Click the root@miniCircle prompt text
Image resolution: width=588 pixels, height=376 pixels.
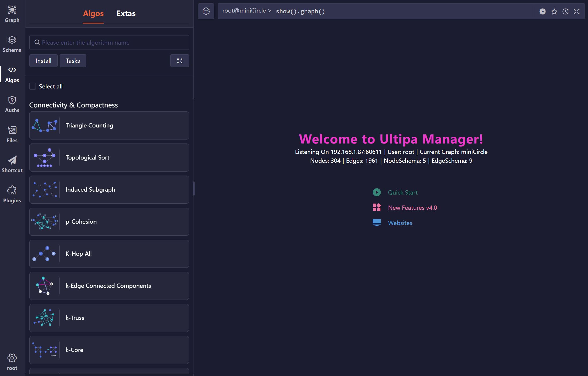[x=247, y=11]
